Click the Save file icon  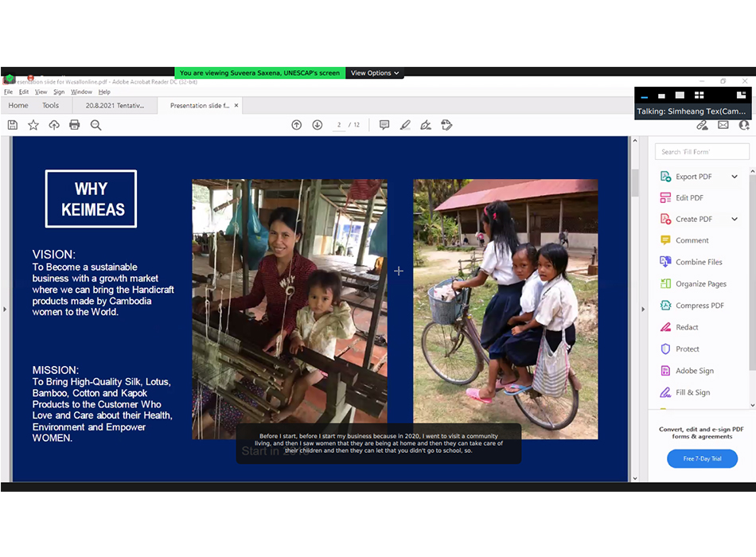(x=13, y=126)
